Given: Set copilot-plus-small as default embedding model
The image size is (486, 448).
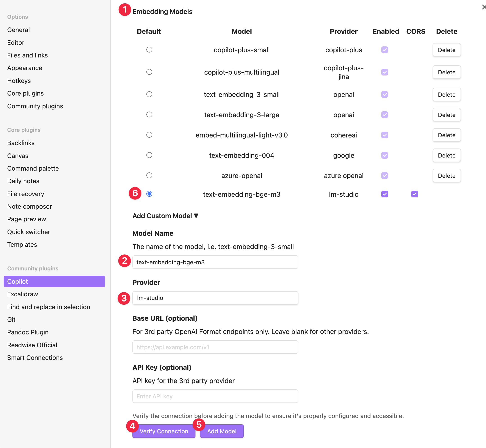Looking at the screenshot, I should click(149, 50).
